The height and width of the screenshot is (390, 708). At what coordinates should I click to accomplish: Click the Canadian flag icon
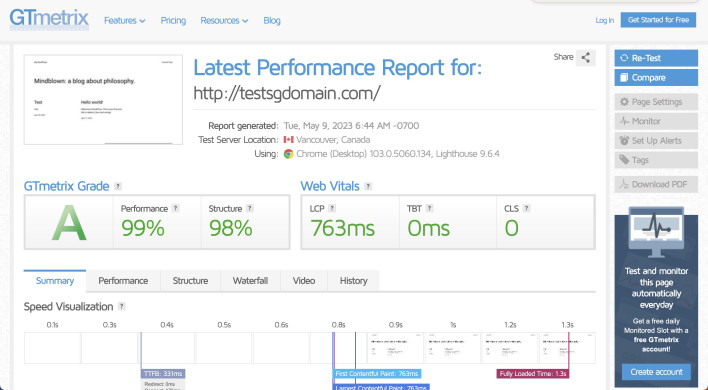289,140
